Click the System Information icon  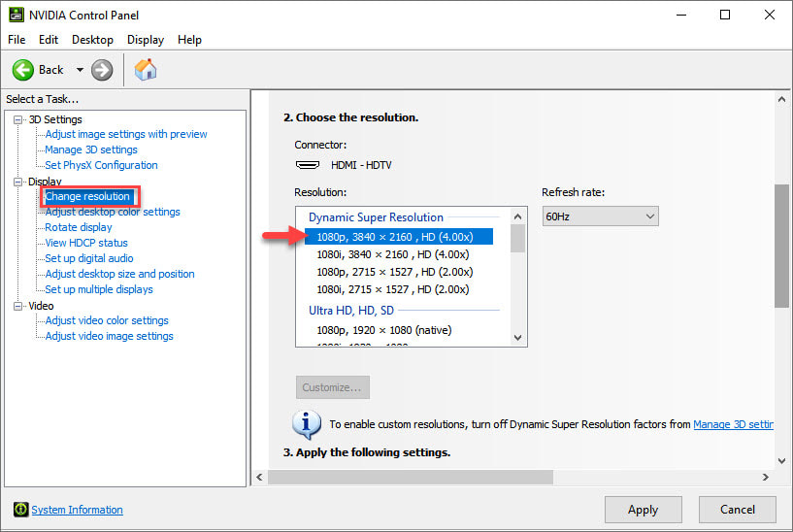pos(20,510)
